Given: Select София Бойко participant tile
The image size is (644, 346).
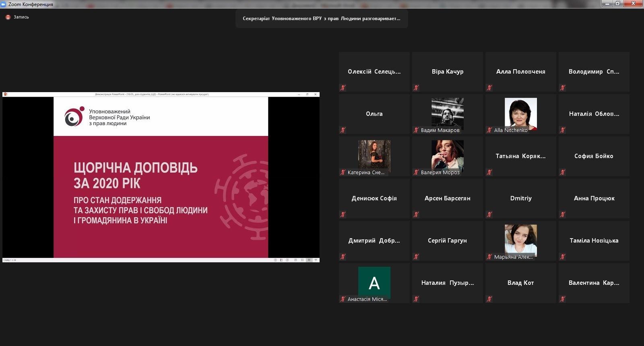Looking at the screenshot, I should pos(594,156).
